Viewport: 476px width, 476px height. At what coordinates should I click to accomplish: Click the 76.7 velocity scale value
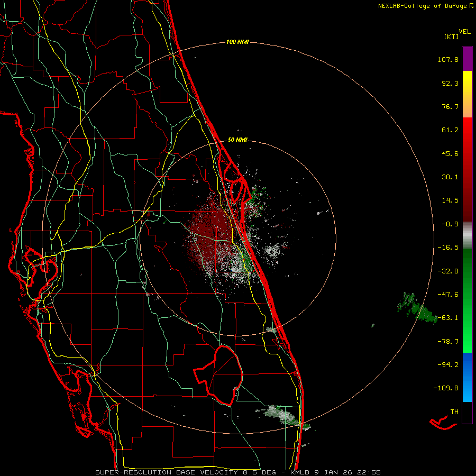point(450,106)
